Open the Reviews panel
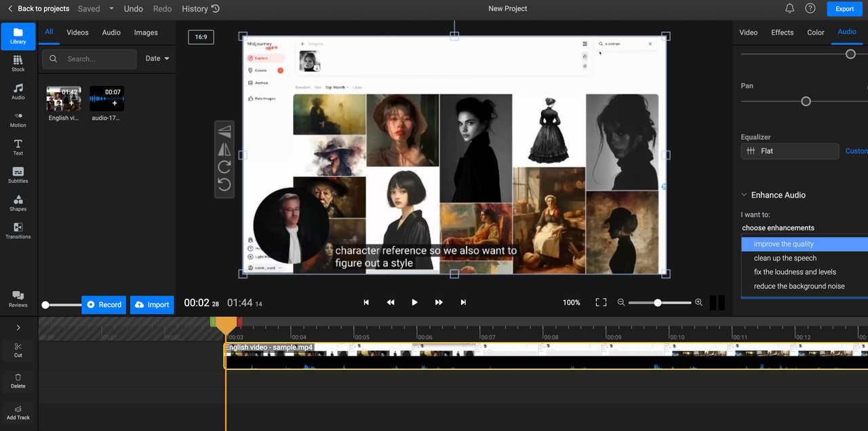The image size is (868, 431). pos(18,299)
